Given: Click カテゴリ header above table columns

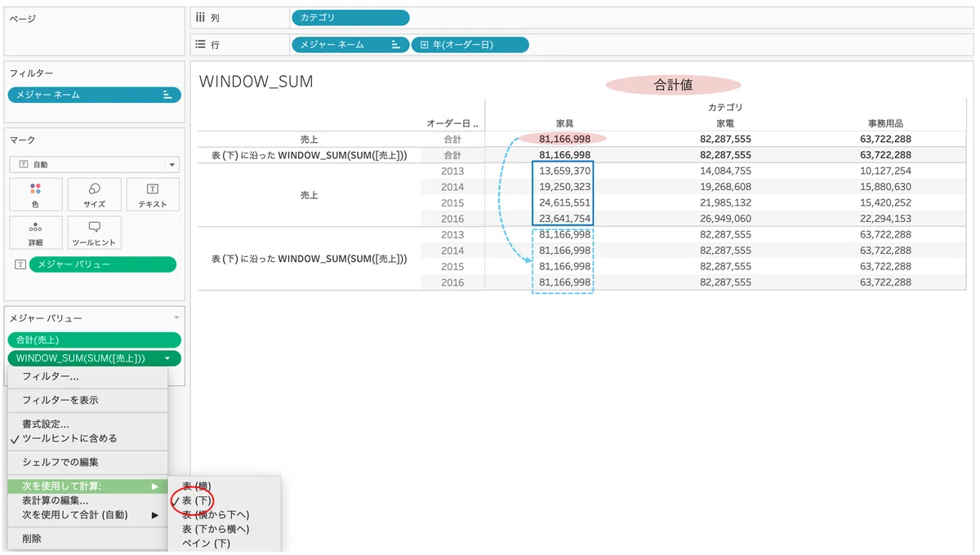Looking at the screenshot, I should [725, 107].
